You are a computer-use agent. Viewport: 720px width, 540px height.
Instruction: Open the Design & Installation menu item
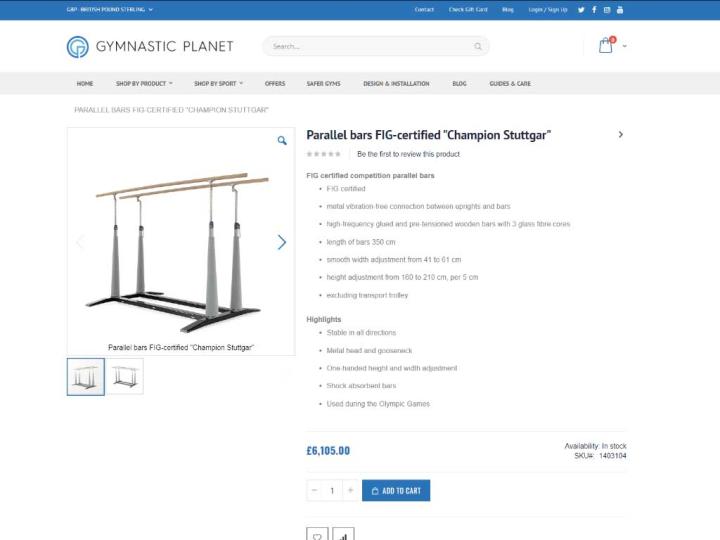(396, 84)
